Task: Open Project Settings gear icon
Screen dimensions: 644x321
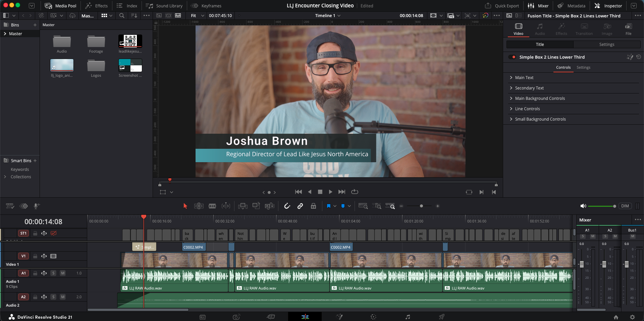Action: (632, 317)
